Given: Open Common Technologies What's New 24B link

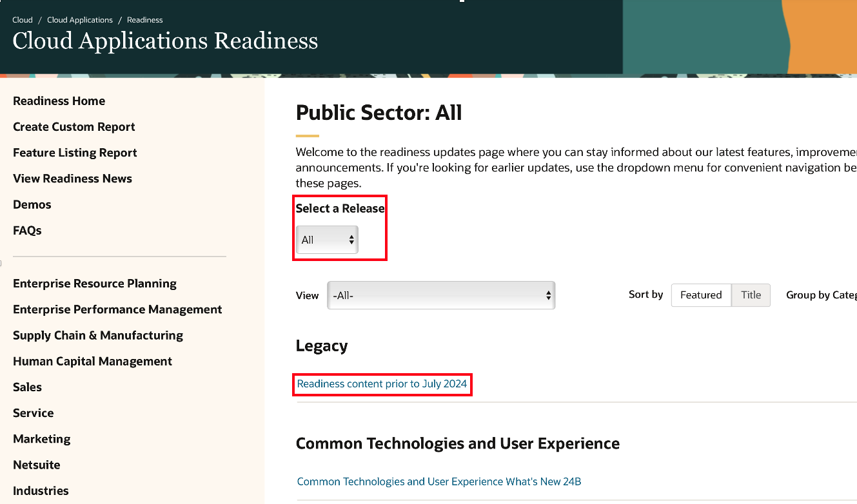Looking at the screenshot, I should [439, 481].
